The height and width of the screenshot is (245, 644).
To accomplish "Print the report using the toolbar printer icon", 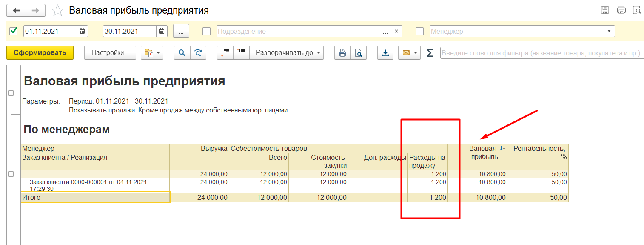I will coord(342,53).
